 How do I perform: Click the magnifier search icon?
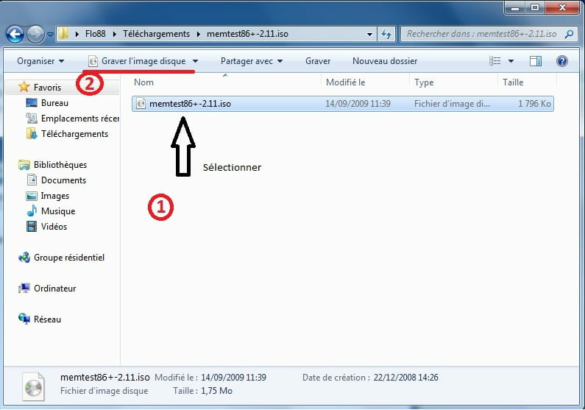[x=569, y=34]
